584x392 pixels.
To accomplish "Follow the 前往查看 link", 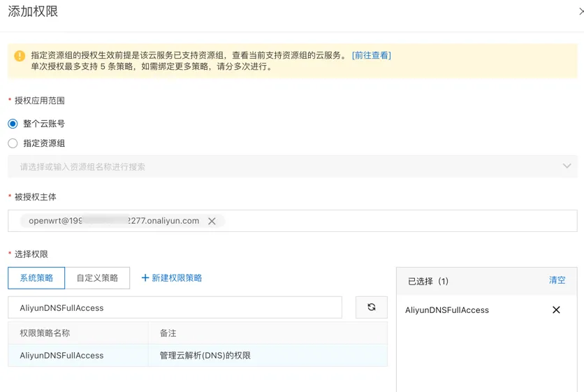I will coord(372,55).
